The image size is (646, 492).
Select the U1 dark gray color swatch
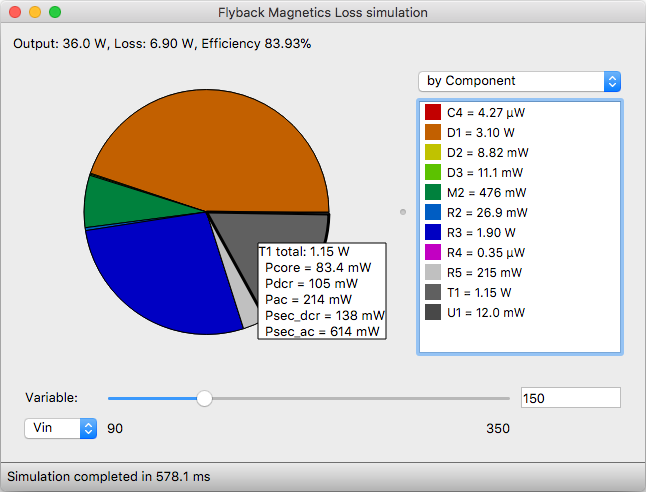tap(433, 312)
